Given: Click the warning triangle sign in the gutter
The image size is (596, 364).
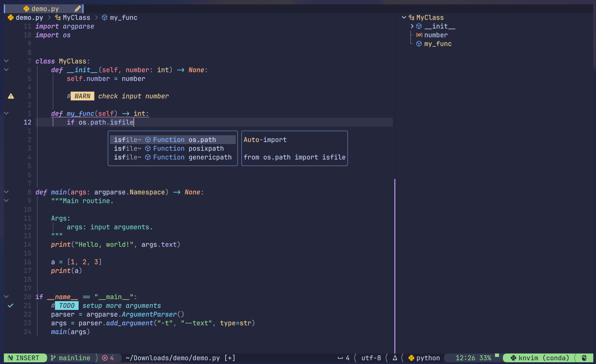Looking at the screenshot, I should [x=11, y=96].
